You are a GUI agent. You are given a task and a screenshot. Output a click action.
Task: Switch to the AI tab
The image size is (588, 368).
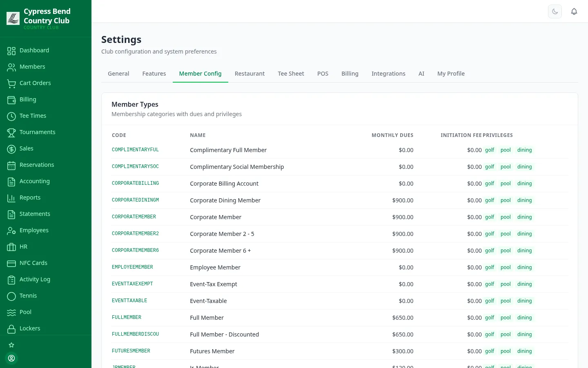[x=421, y=74]
